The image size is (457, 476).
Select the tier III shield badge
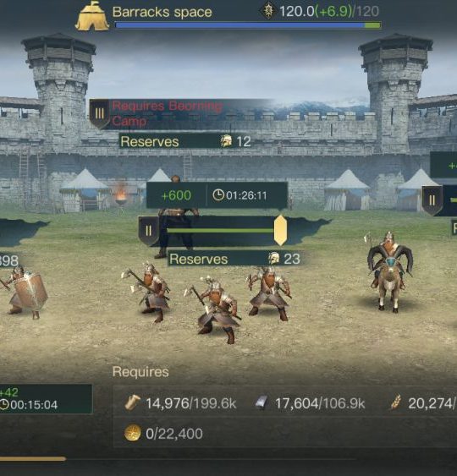click(99, 114)
